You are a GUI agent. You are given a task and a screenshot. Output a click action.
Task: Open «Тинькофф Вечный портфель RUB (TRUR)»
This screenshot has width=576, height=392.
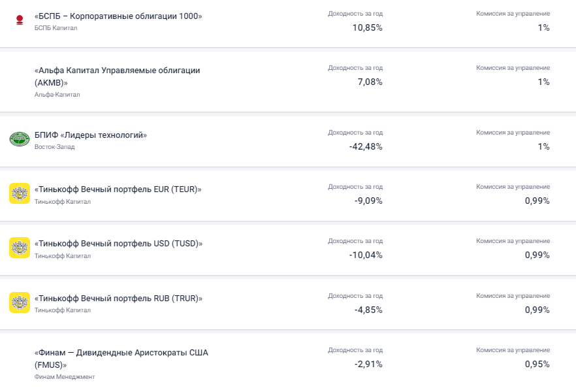(118, 298)
